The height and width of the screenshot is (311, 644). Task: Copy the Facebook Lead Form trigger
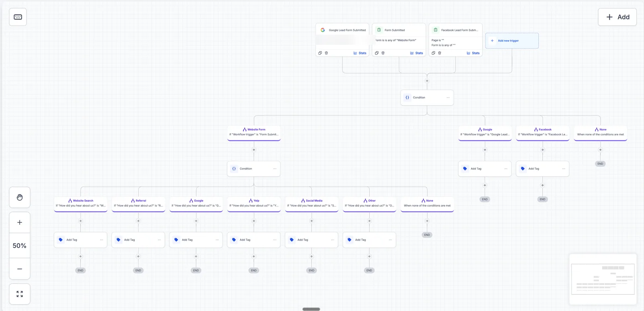(x=433, y=53)
